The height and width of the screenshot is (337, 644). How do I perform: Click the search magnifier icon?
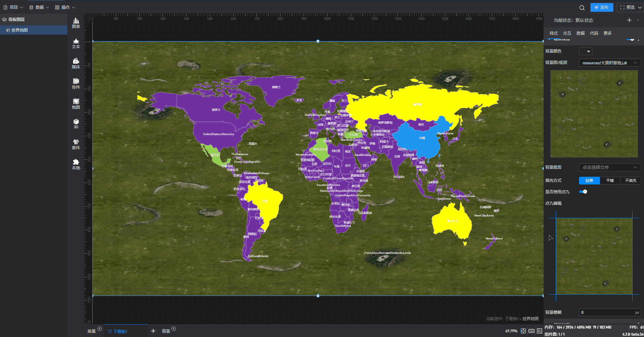pos(582,7)
